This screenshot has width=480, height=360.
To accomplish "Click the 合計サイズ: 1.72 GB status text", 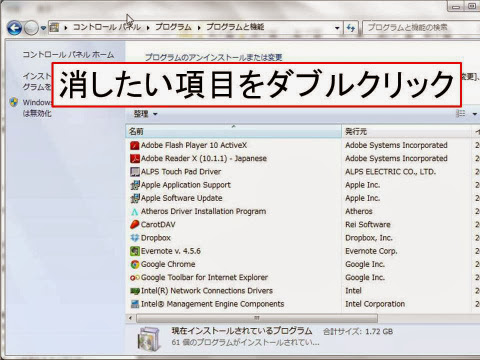I will coord(358,332).
